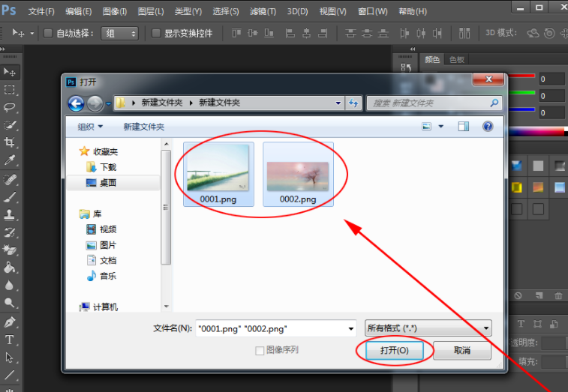Click the Back arrow in the Open dialog
Screen dimensions: 568x392
pyautogui.click(x=76, y=103)
